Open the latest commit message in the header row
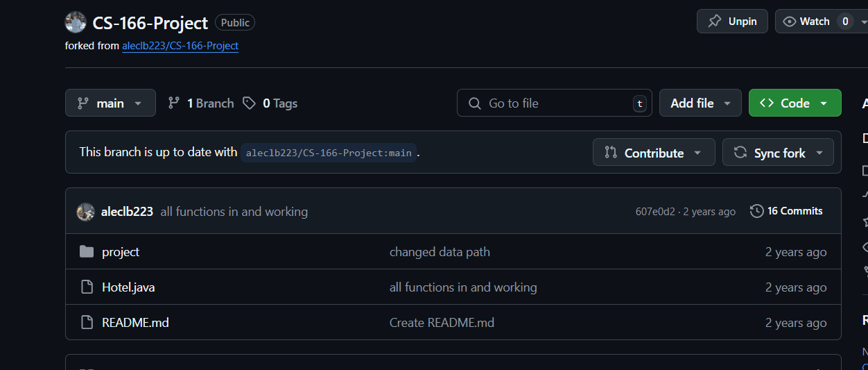The width and height of the screenshot is (868, 370). pos(234,212)
